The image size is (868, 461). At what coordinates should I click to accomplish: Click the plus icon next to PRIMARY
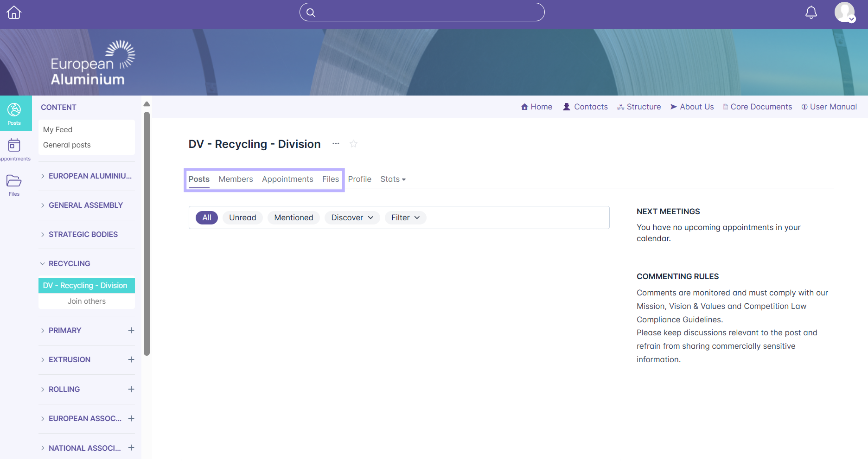coord(131,330)
